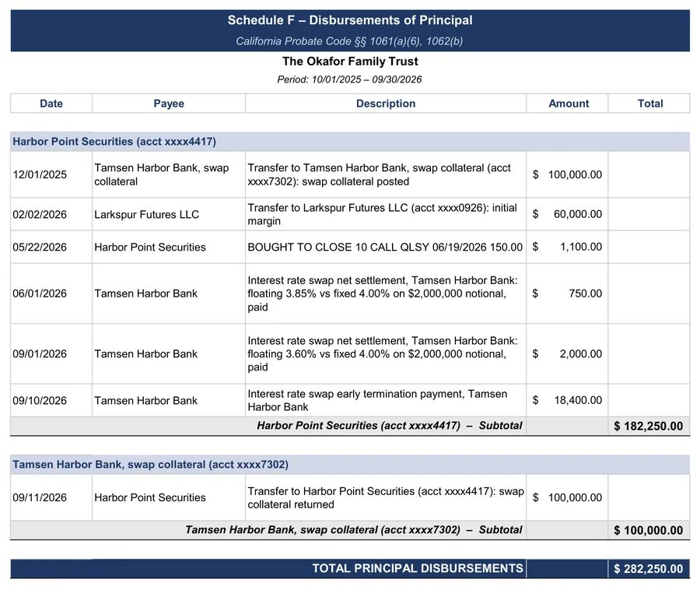Select the California Probate Code citation line
Screen dimensions: 700x597
[x=349, y=41]
